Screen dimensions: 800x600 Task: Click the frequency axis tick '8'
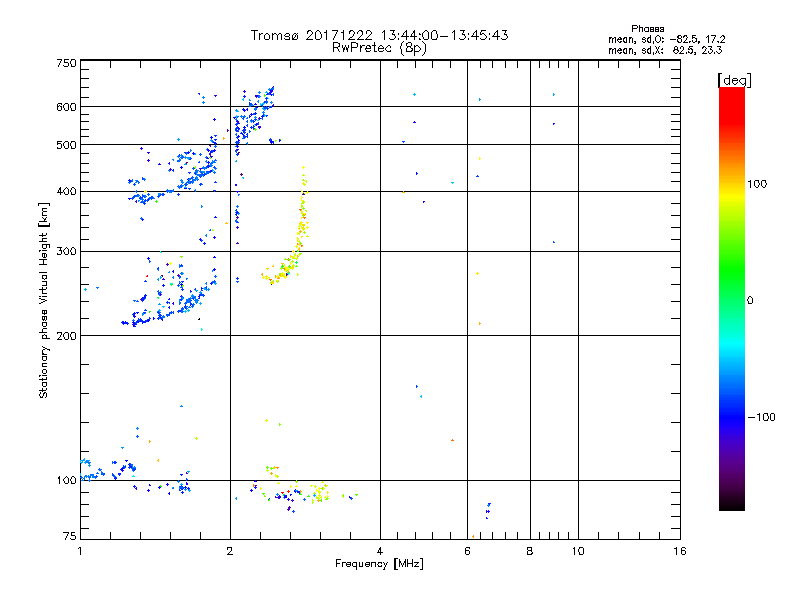tap(530, 551)
